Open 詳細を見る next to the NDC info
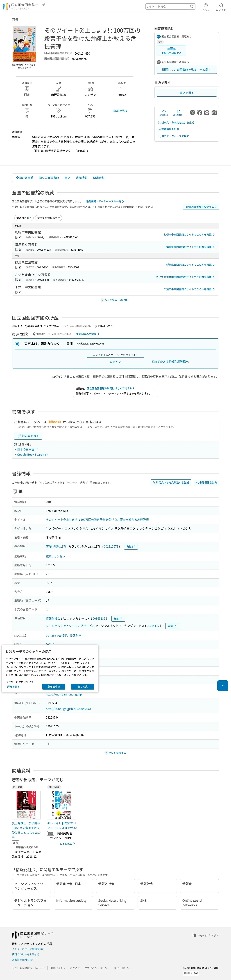The image size is (231, 980). [120, 111]
